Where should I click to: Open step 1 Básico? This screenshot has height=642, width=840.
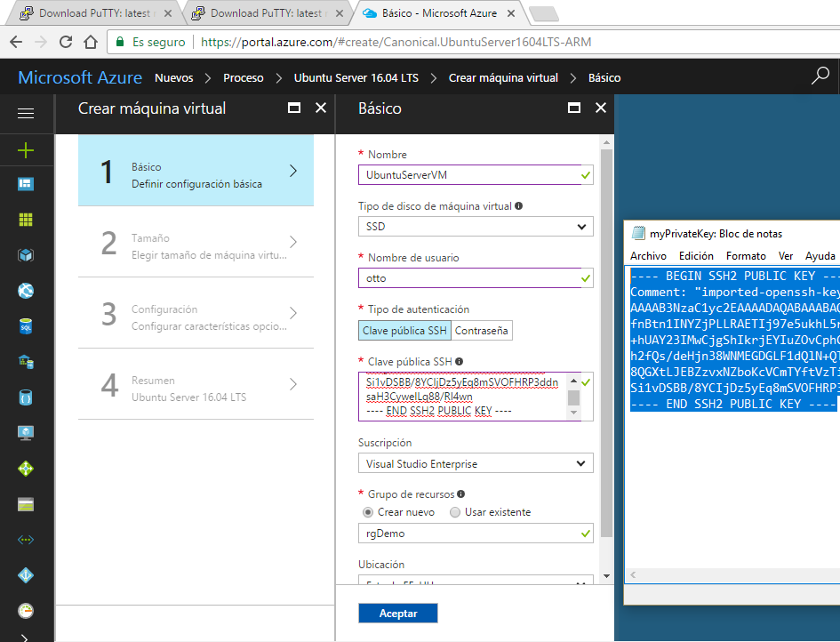pos(196,171)
